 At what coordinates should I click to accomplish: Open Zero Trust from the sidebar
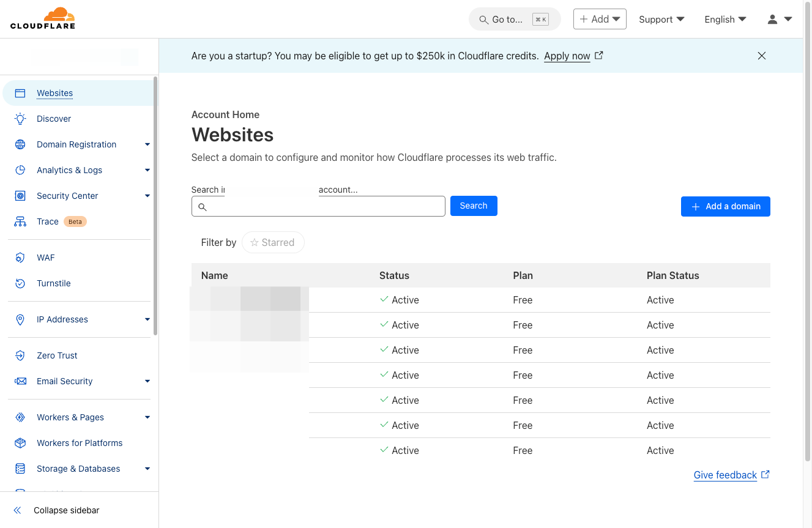click(57, 355)
